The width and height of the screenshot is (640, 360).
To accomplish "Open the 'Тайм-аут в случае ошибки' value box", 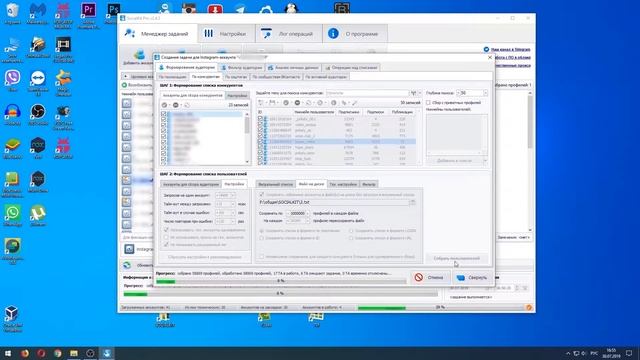I will point(225,213).
